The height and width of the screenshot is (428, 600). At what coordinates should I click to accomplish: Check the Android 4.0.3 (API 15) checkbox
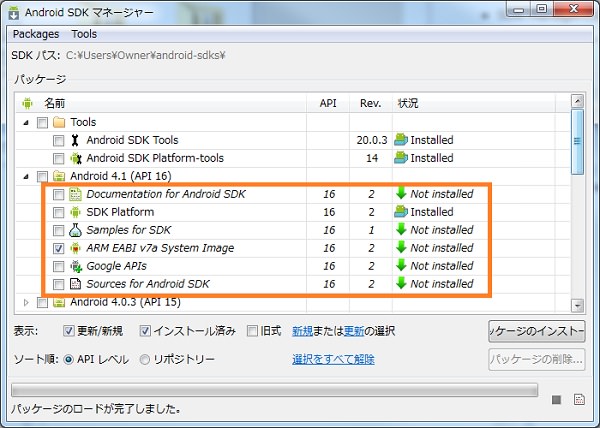[42, 303]
